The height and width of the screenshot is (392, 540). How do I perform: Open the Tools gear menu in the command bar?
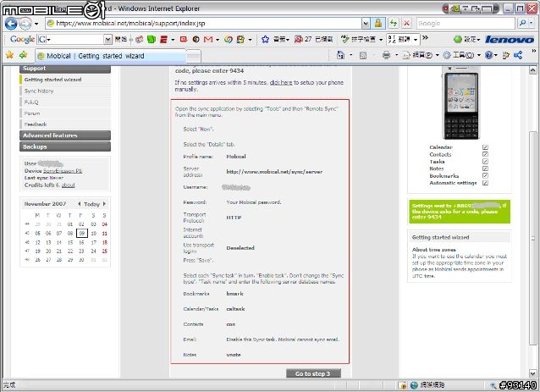coord(462,56)
